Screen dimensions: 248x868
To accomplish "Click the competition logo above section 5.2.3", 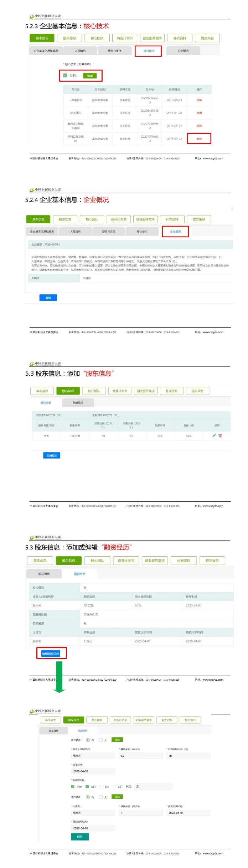I will pyautogui.click(x=45, y=16).
